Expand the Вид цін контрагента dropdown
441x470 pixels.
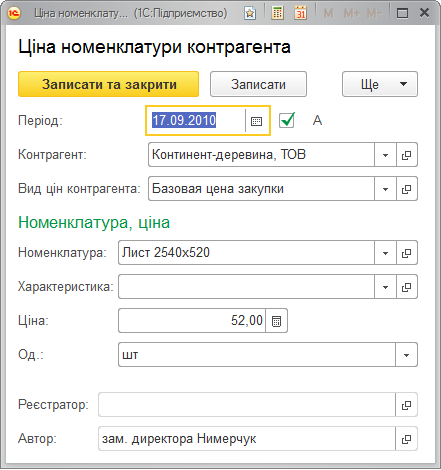(385, 189)
